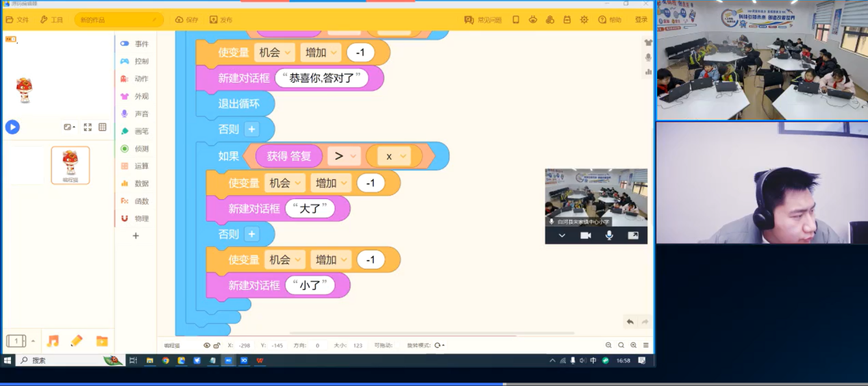Enter fullscreen stage mode

point(88,127)
